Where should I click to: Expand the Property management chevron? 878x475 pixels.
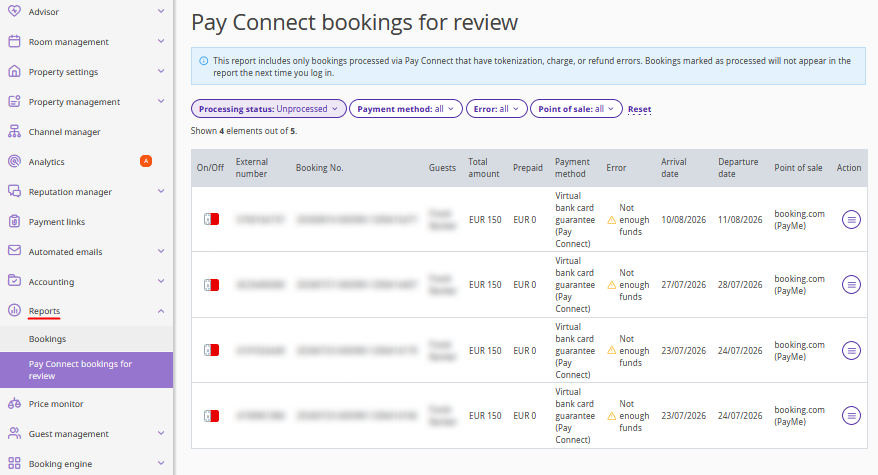(x=161, y=101)
